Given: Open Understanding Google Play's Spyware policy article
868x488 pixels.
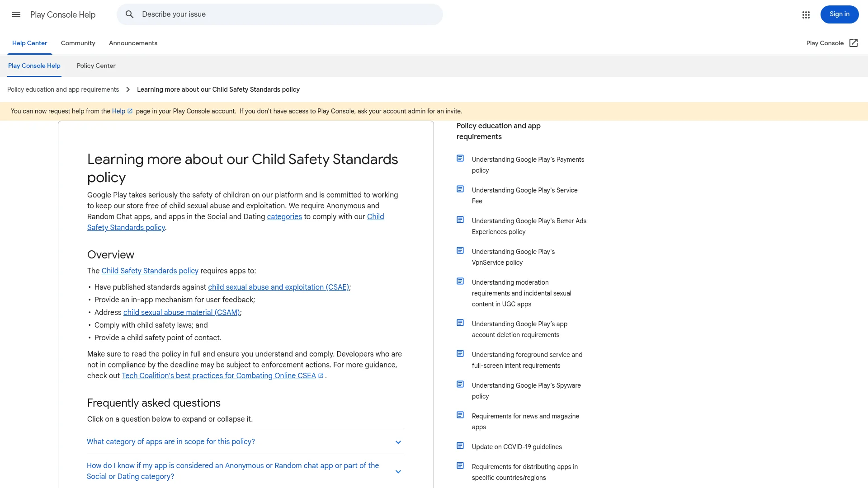Looking at the screenshot, I should click(x=526, y=391).
